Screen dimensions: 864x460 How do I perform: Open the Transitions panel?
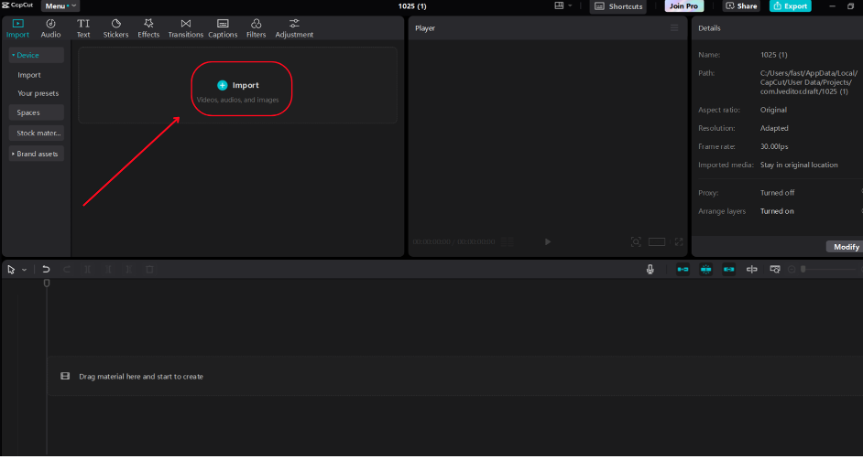[x=185, y=28]
